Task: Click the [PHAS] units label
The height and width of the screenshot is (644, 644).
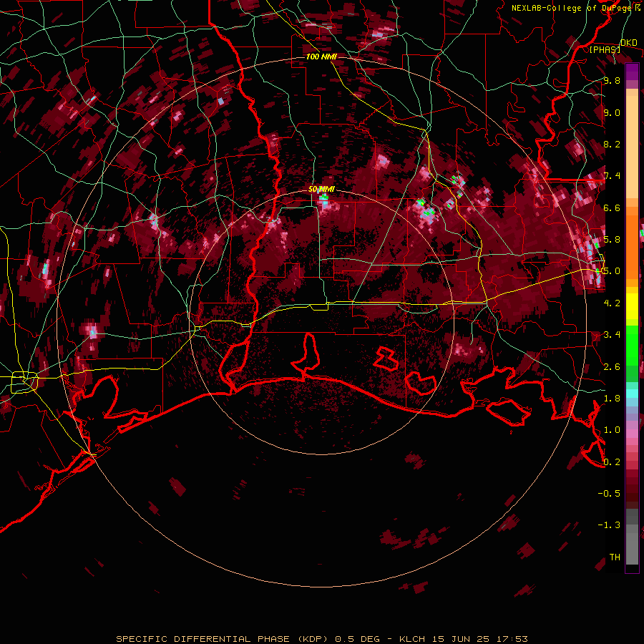Action: pos(605,50)
